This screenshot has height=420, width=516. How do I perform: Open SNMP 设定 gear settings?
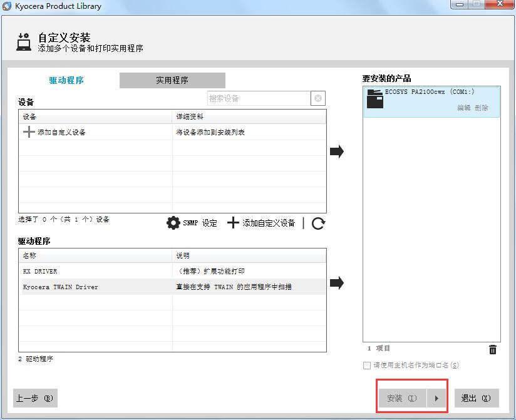coord(192,223)
